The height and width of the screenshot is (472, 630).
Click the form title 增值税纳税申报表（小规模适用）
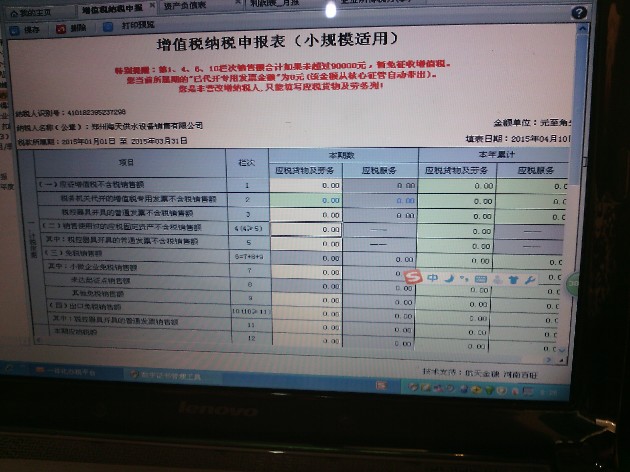pyautogui.click(x=277, y=41)
